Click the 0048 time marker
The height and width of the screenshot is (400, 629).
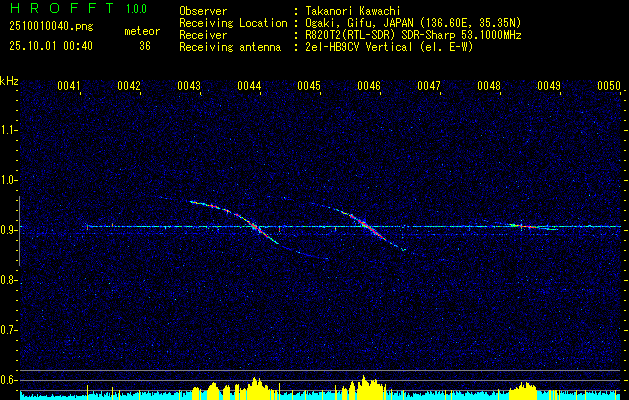click(489, 86)
